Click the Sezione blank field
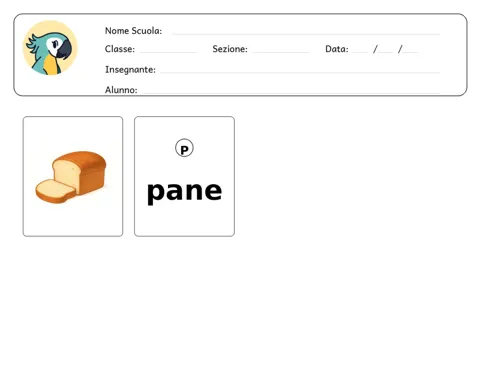Viewport: 480px width, 384px height. (x=281, y=52)
